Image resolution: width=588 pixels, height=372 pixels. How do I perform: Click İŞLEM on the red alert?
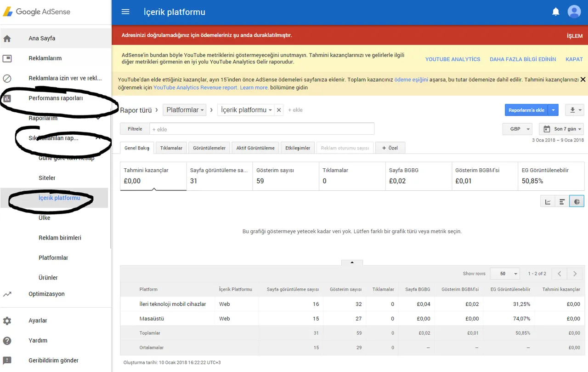coord(575,36)
